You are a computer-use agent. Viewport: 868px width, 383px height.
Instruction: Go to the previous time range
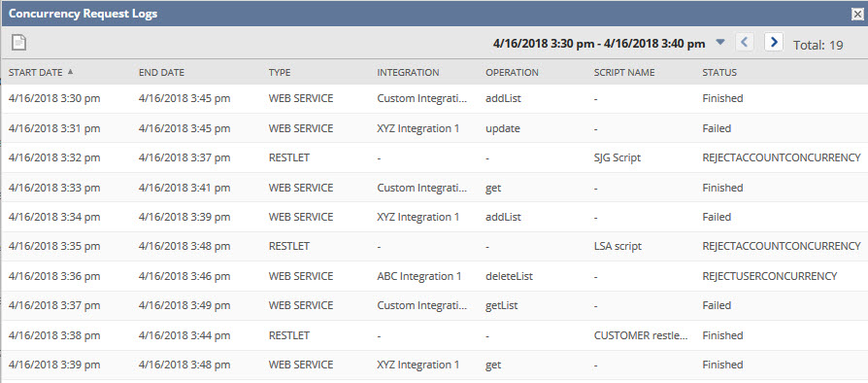tap(745, 42)
